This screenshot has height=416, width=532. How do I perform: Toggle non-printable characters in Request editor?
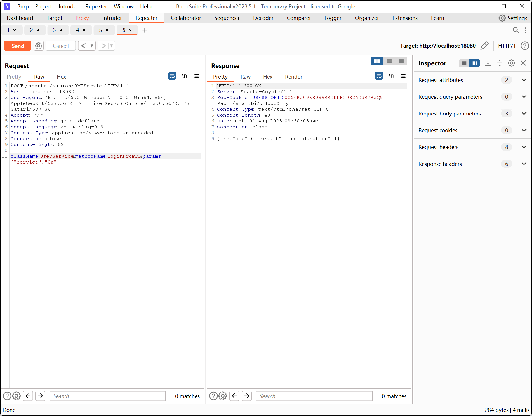[184, 76]
